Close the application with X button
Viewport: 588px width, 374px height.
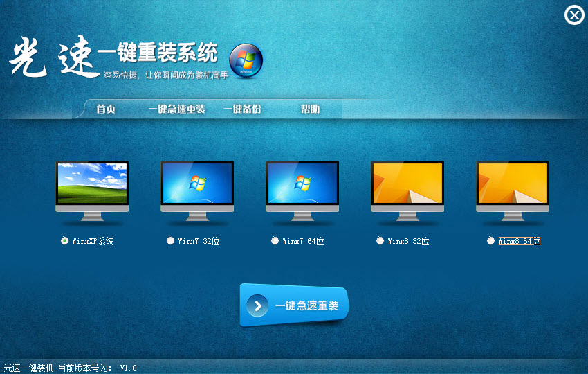pyautogui.click(x=574, y=15)
